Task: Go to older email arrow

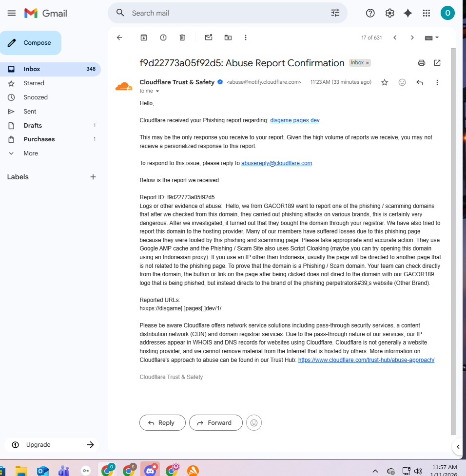Action: click(x=412, y=38)
